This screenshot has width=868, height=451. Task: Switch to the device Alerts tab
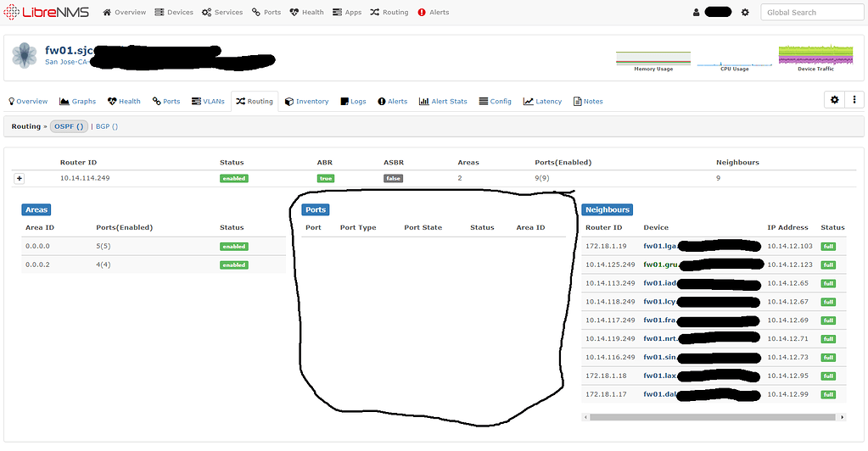click(393, 101)
